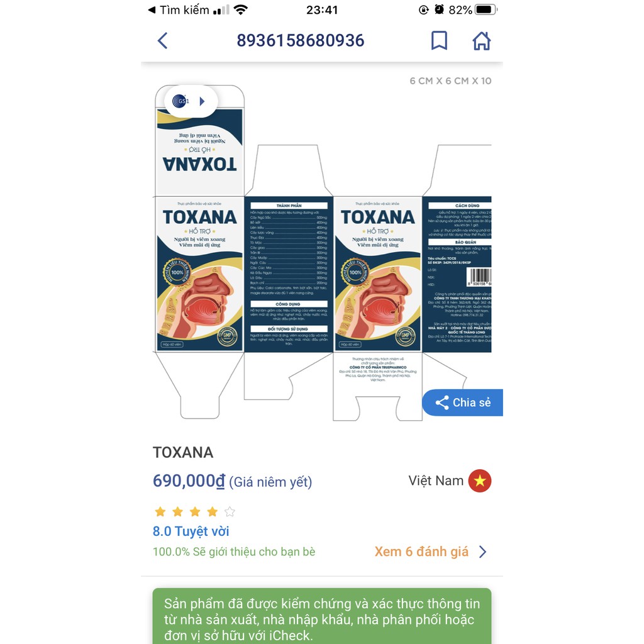Go to home via house icon
This screenshot has width=644, height=644.
click(x=481, y=41)
